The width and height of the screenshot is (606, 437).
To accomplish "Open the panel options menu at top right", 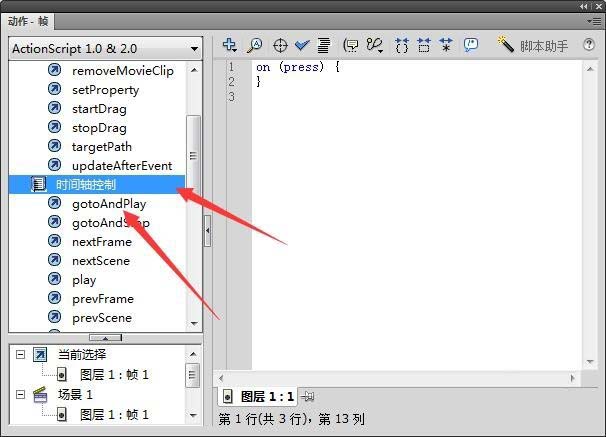I will [596, 22].
